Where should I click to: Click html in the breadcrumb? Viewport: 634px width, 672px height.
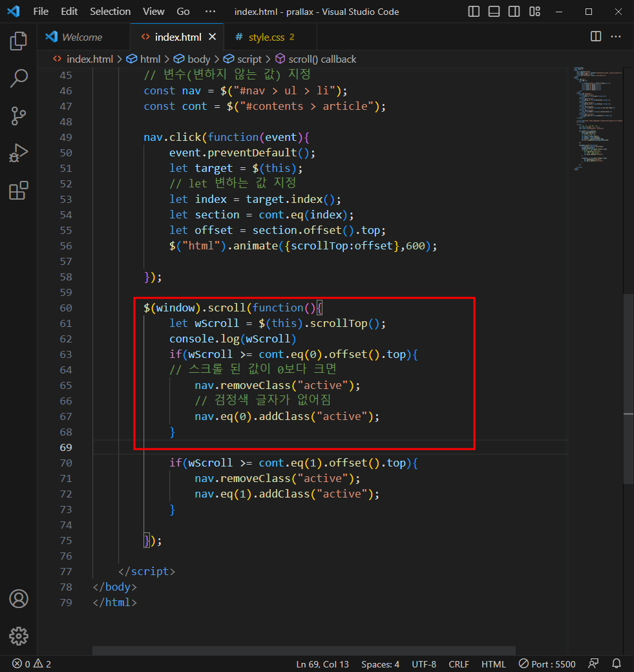pyautogui.click(x=150, y=59)
